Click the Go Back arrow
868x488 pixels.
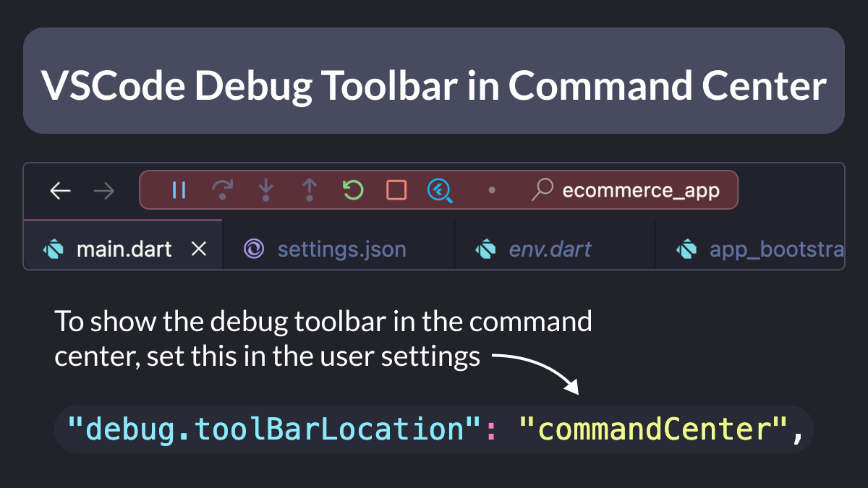tap(60, 191)
